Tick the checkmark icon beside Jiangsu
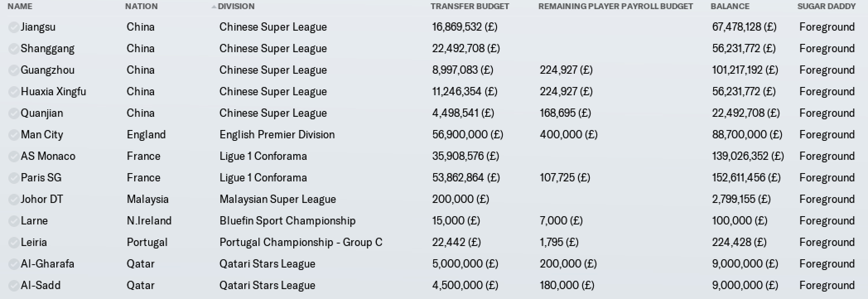The height and width of the screenshot is (299, 868). (x=14, y=27)
